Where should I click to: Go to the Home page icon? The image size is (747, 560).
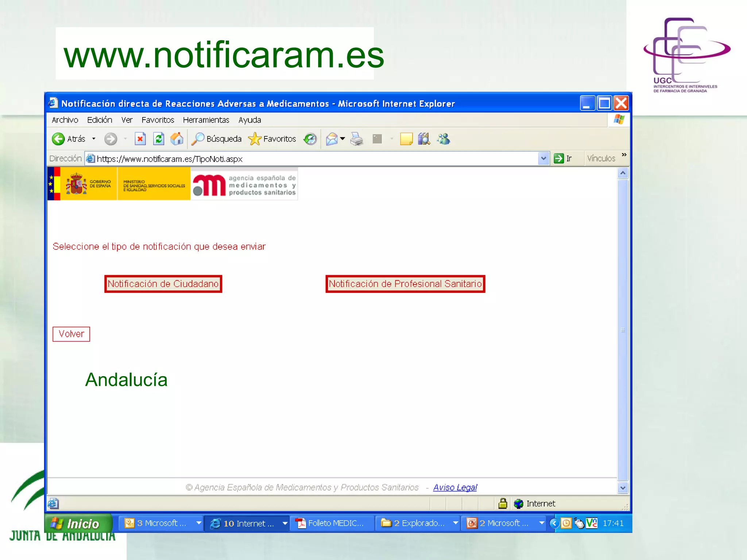[x=177, y=139]
